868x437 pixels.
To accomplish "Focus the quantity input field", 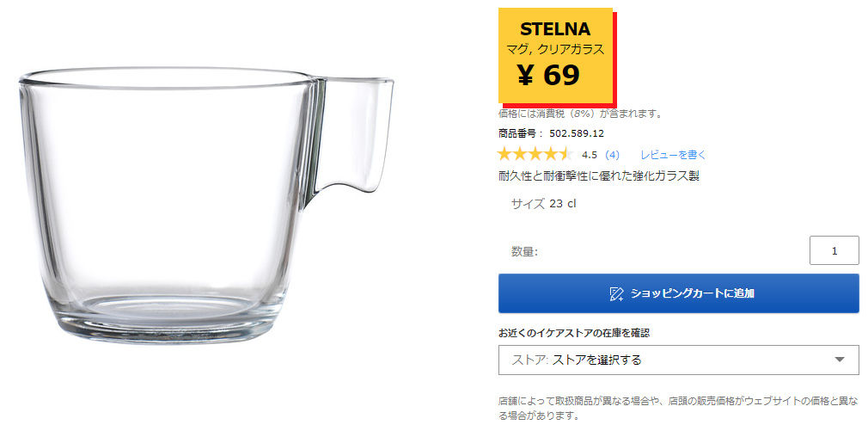I will pos(834,250).
